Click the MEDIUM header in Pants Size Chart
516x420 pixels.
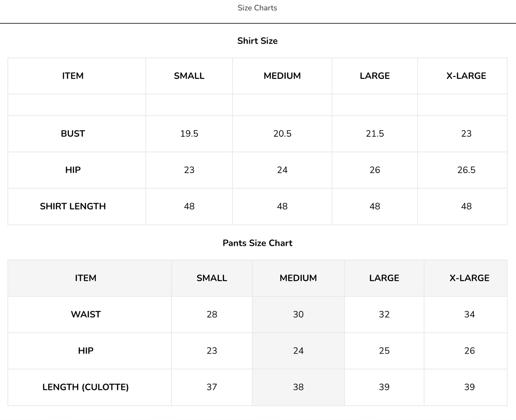coord(298,278)
